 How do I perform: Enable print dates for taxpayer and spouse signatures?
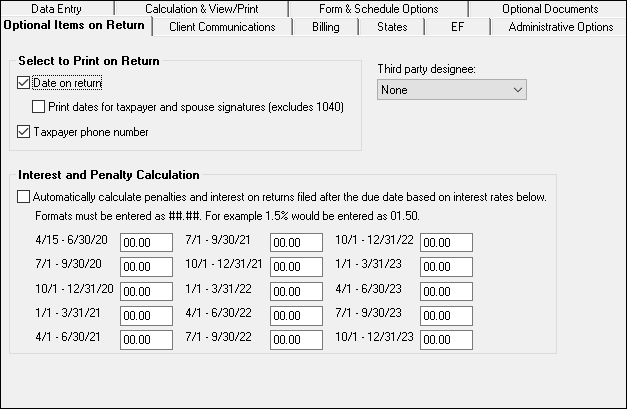point(40,107)
